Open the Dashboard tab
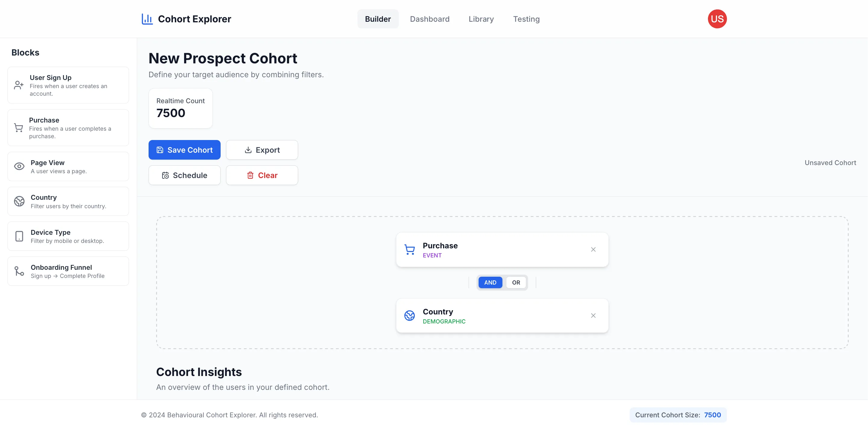The image size is (868, 430). click(x=429, y=19)
